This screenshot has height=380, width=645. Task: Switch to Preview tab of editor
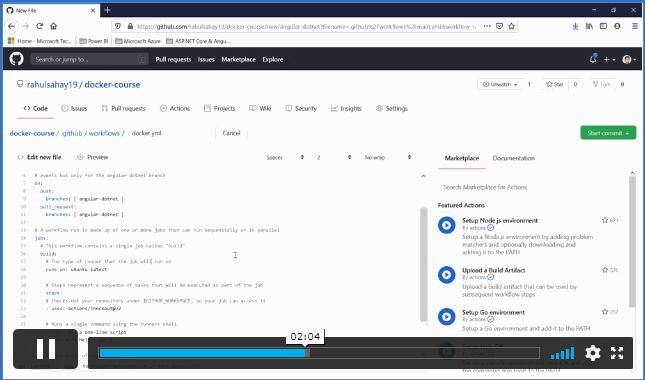[x=93, y=158]
